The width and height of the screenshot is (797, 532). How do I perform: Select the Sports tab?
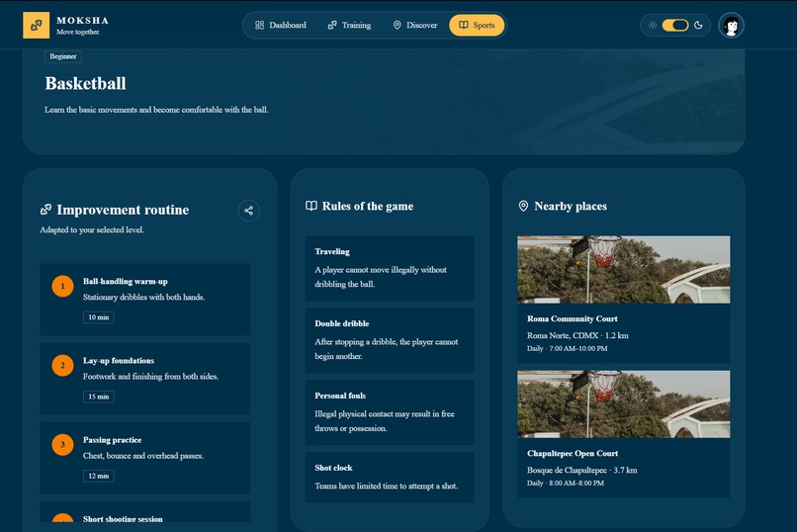pyautogui.click(x=477, y=25)
